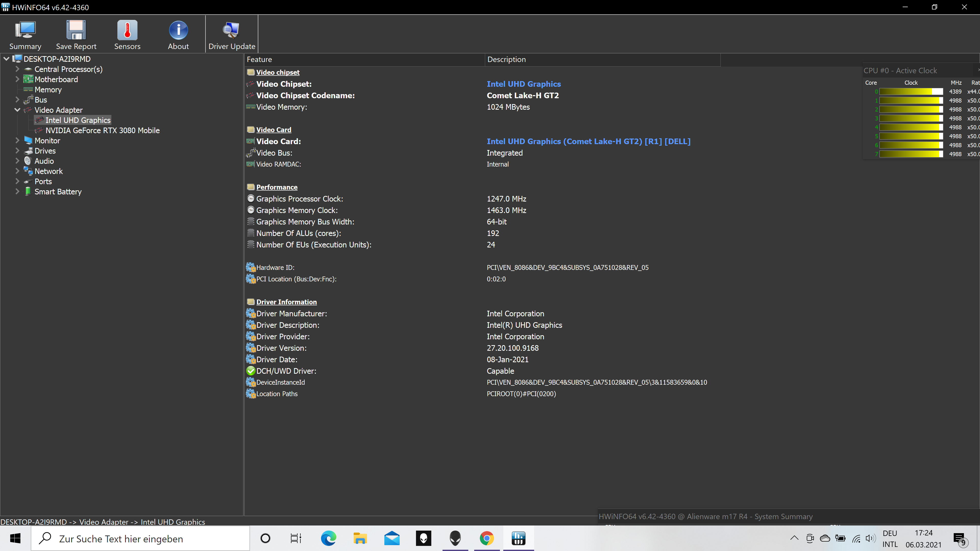Select the Hardware ID PCI string
Viewport: 980px width, 551px height.
[568, 267]
